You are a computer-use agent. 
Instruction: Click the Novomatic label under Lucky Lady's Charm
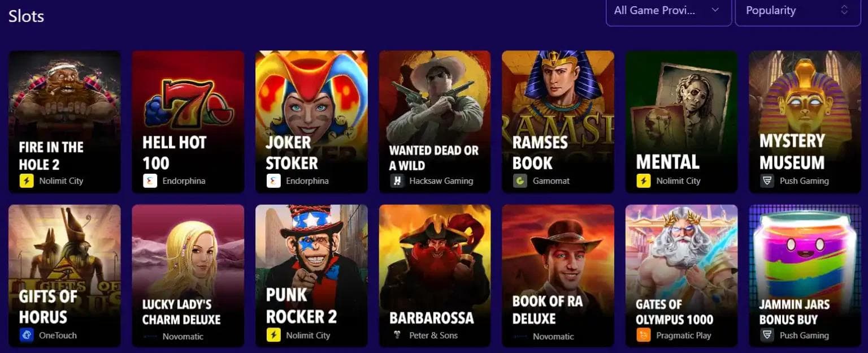tap(183, 336)
